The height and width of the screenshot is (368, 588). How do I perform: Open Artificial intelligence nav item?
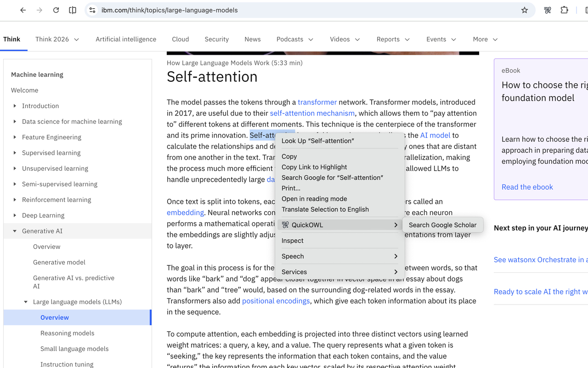point(126,39)
